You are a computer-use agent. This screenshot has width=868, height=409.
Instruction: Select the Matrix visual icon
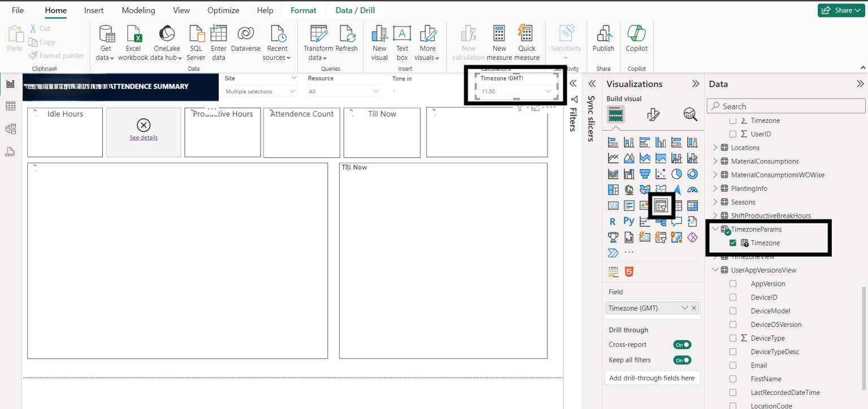[x=693, y=205]
